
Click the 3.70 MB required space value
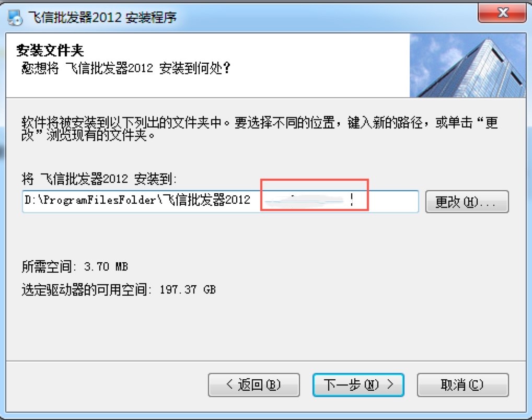click(106, 266)
